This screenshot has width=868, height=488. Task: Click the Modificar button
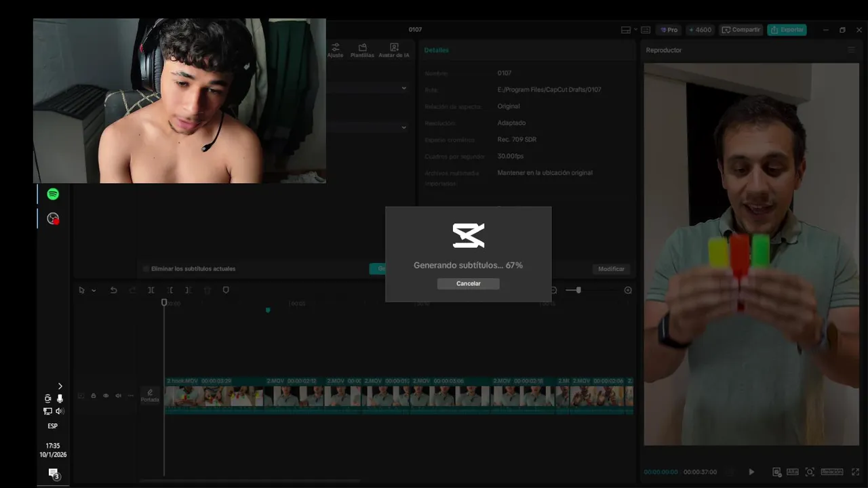click(611, 269)
